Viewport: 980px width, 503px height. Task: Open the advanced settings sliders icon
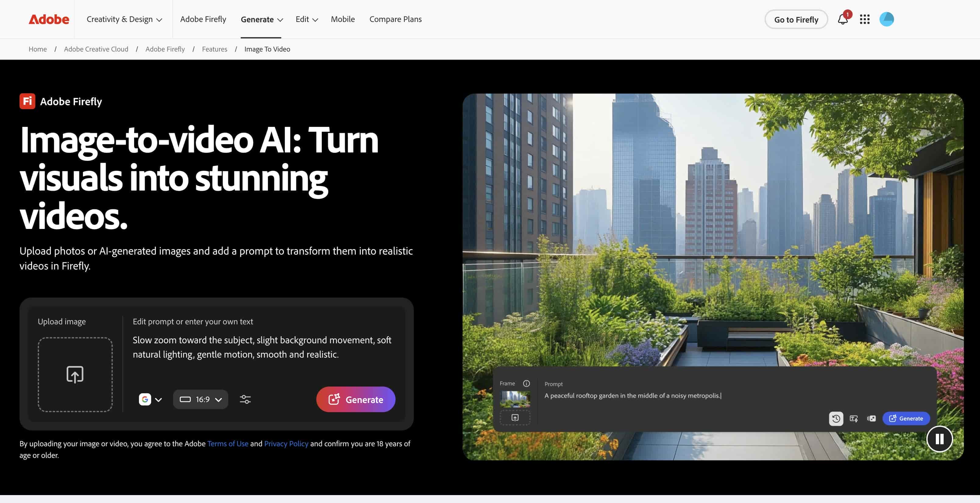pos(245,399)
